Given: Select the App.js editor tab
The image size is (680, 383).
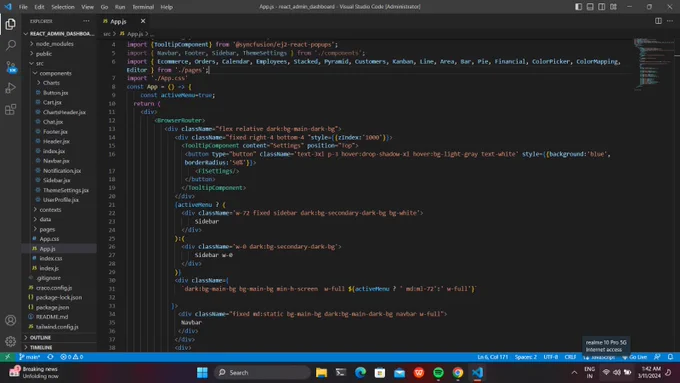Looking at the screenshot, I should [x=123, y=21].
